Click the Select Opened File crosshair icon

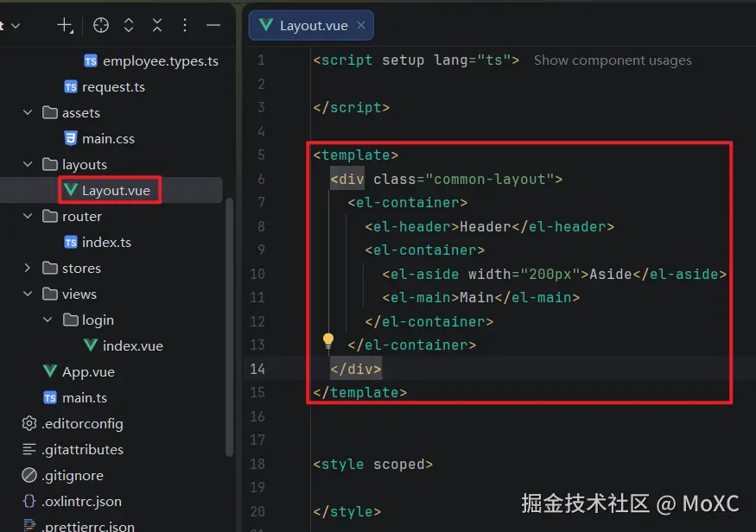click(x=101, y=25)
